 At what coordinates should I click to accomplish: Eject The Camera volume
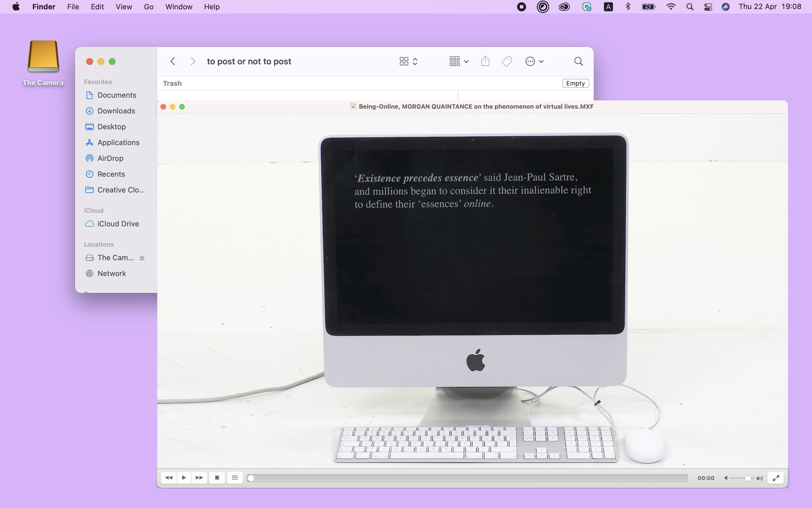(142, 258)
